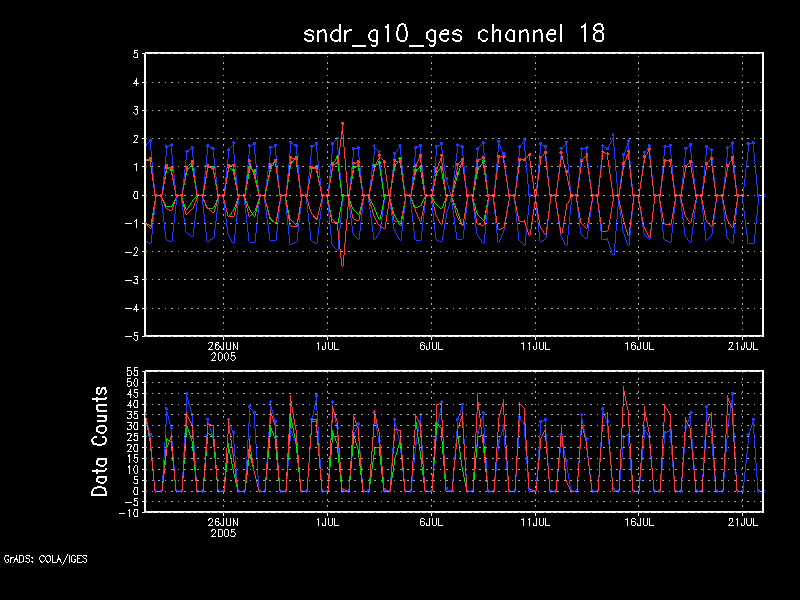This screenshot has height=600, width=800.
Task: Click the y-axis value -10 on lower chart
Action: [128, 513]
